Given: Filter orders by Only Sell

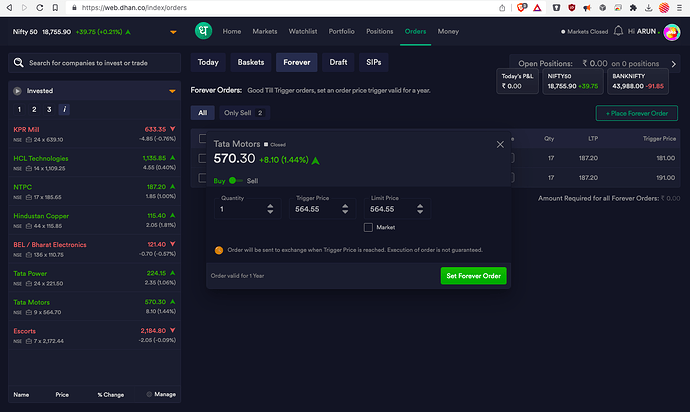Looking at the screenshot, I should [244, 113].
